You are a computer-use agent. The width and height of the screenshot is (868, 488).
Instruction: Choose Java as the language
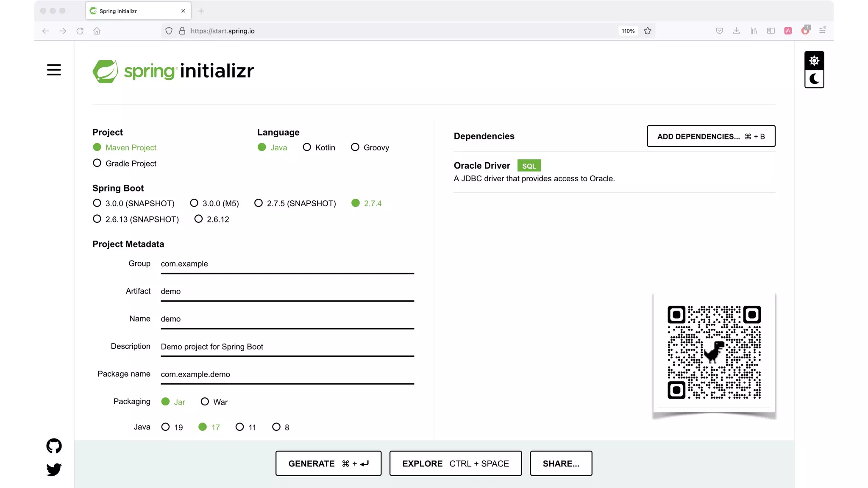273,147
